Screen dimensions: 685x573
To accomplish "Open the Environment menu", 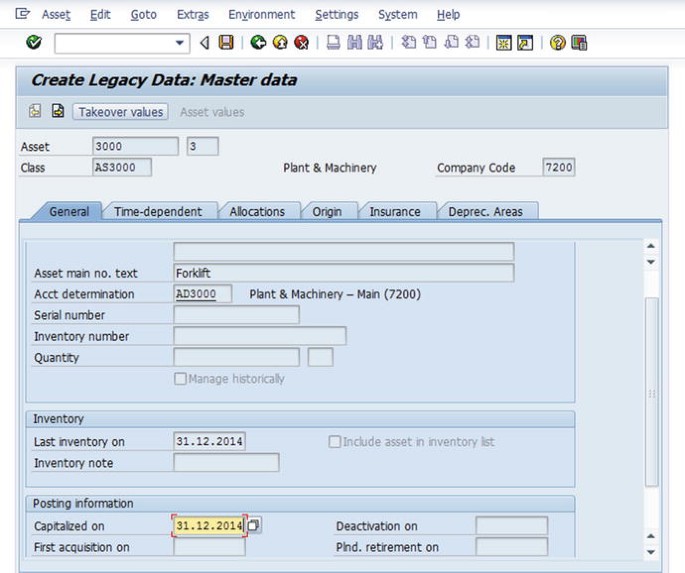I will (x=261, y=15).
